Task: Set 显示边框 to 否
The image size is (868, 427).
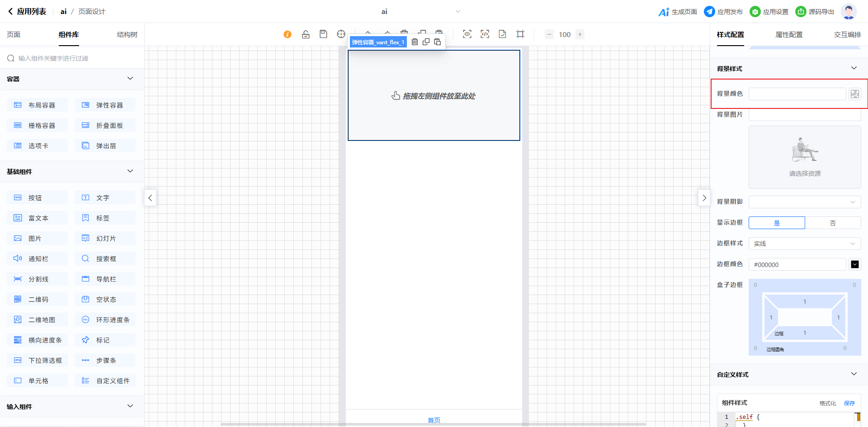Action: 833,223
